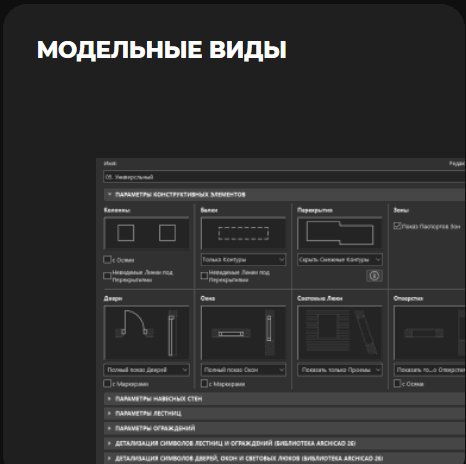Click the 'Отверстия' label
Viewport: 466px width, 464px height.
408,298
